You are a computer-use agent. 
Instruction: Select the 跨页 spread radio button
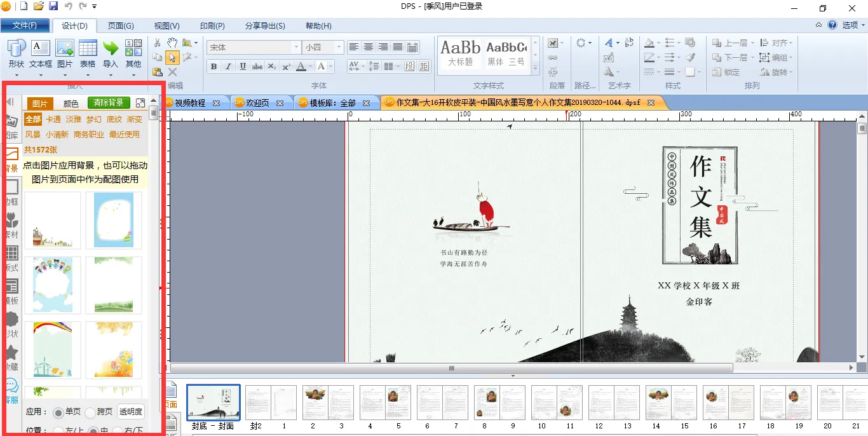click(x=90, y=412)
